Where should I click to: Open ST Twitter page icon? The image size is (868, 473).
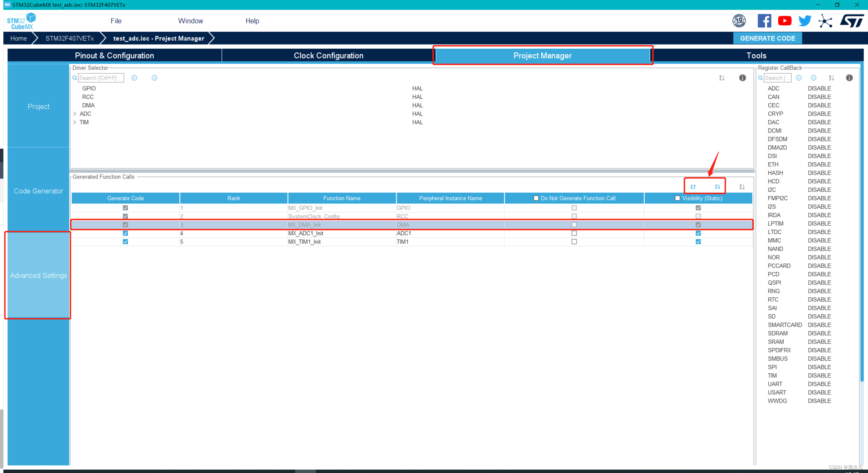click(805, 21)
